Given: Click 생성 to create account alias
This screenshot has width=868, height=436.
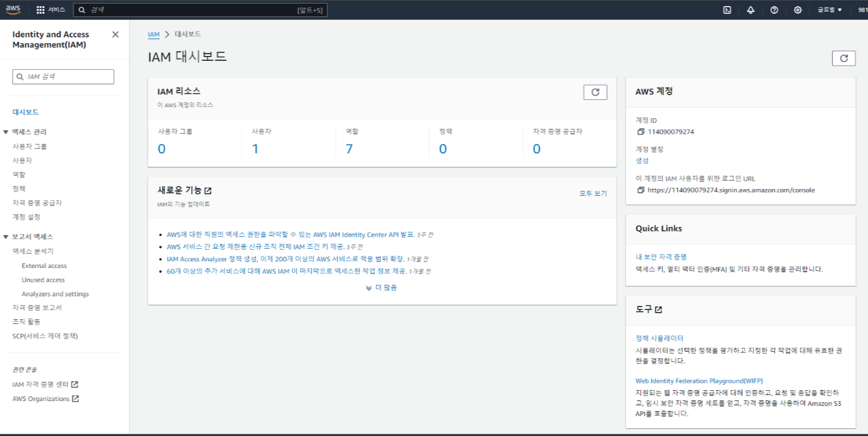Looking at the screenshot, I should pos(642,161).
